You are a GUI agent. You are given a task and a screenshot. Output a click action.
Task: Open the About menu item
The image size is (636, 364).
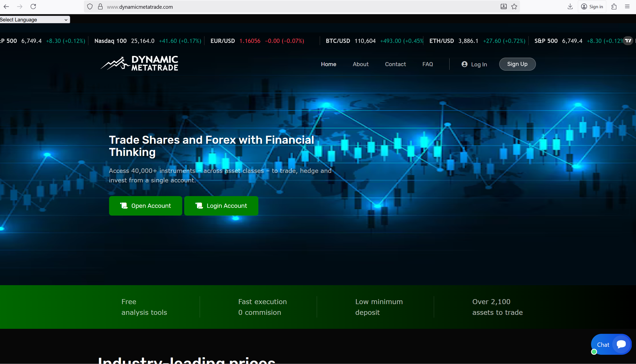pos(360,64)
